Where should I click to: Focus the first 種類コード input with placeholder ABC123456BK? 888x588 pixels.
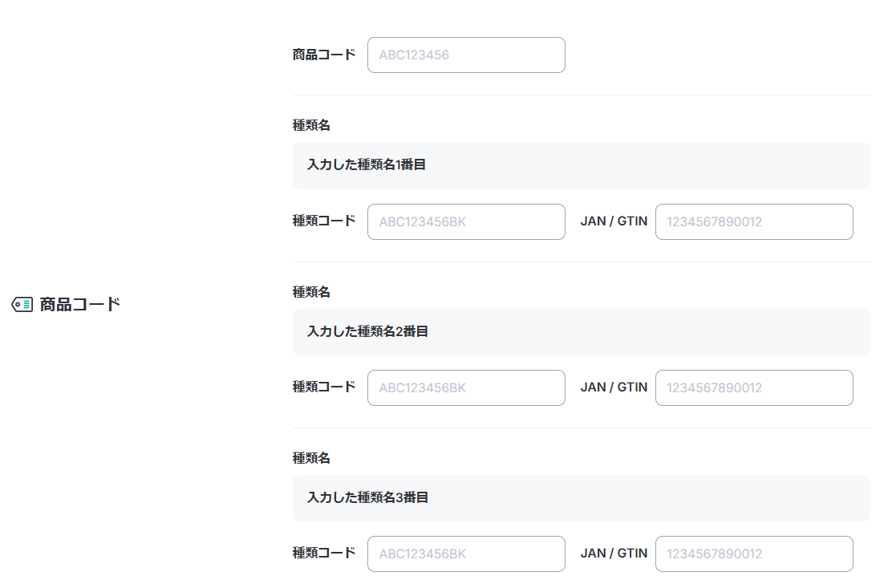pos(465,221)
